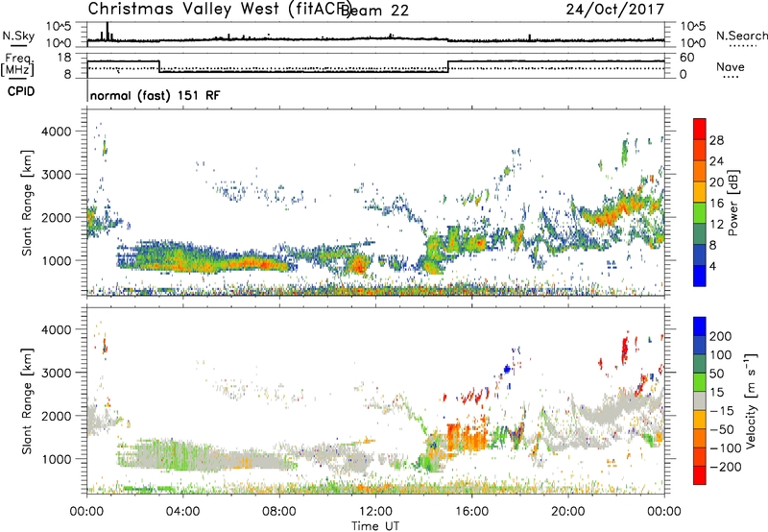Click the '28' tick on the power colorbar
The width and height of the screenshot is (768, 532).
click(x=716, y=140)
